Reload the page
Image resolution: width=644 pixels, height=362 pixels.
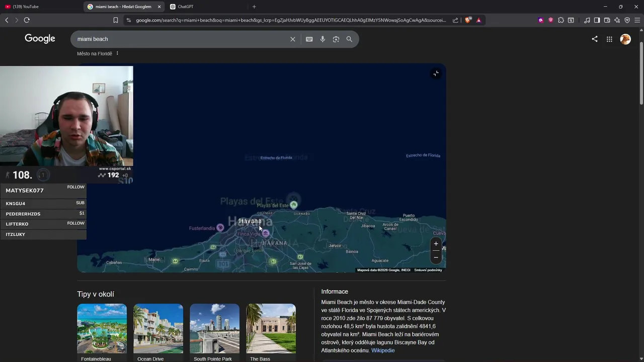click(x=27, y=20)
